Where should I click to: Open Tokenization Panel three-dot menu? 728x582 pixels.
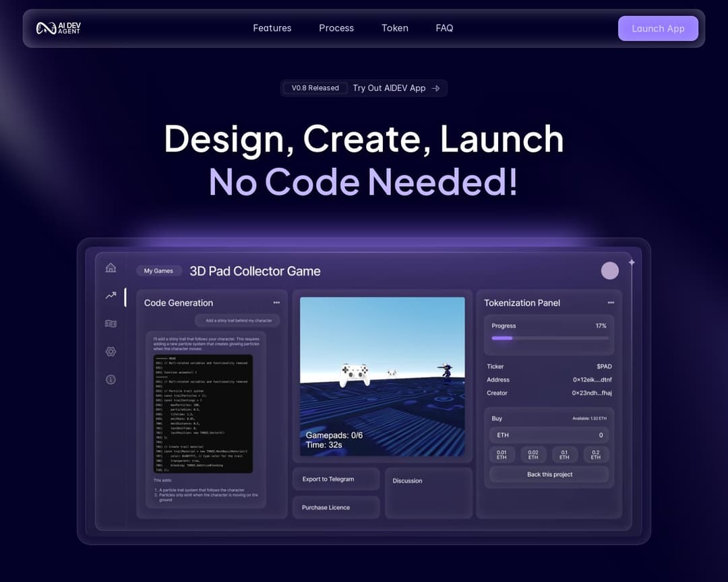tap(611, 302)
